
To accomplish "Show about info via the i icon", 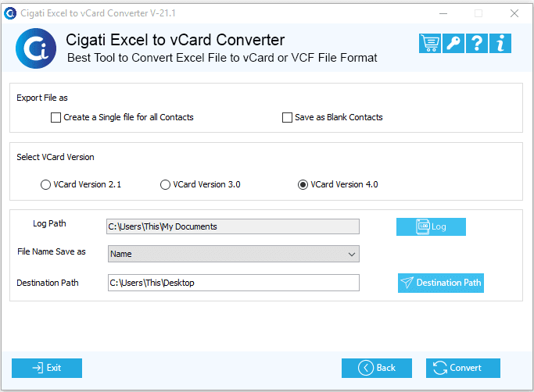I will point(500,44).
